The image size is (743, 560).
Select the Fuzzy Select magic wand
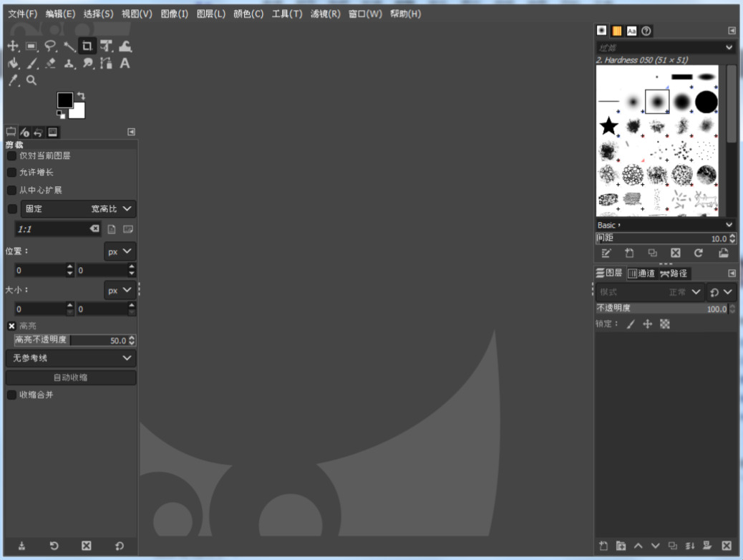pos(69,47)
